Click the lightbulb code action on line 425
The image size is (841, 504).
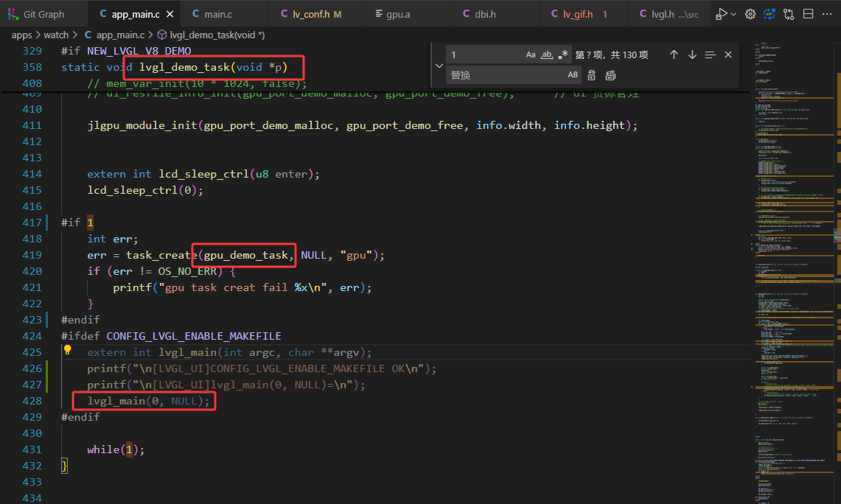point(68,350)
